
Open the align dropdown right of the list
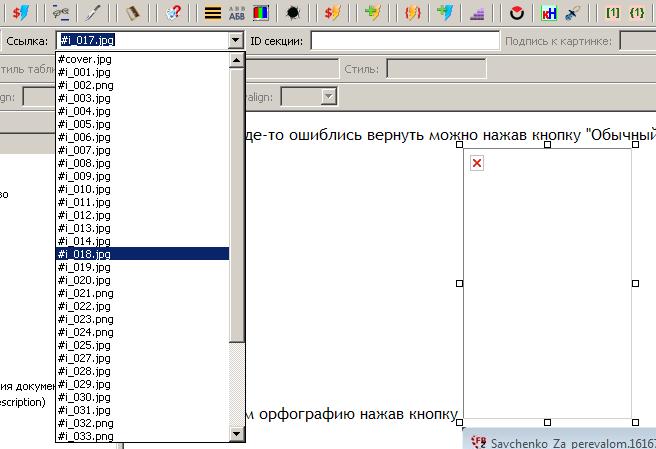pos(328,97)
